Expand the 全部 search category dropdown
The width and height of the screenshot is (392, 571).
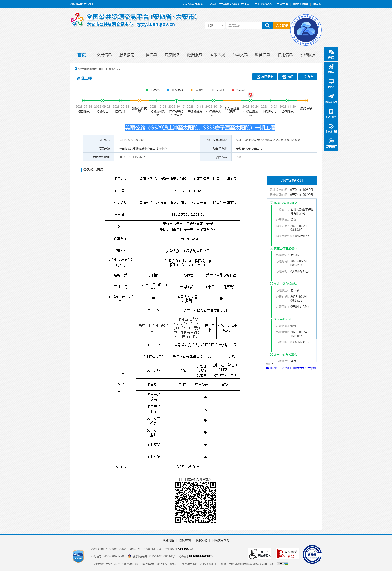(x=215, y=25)
